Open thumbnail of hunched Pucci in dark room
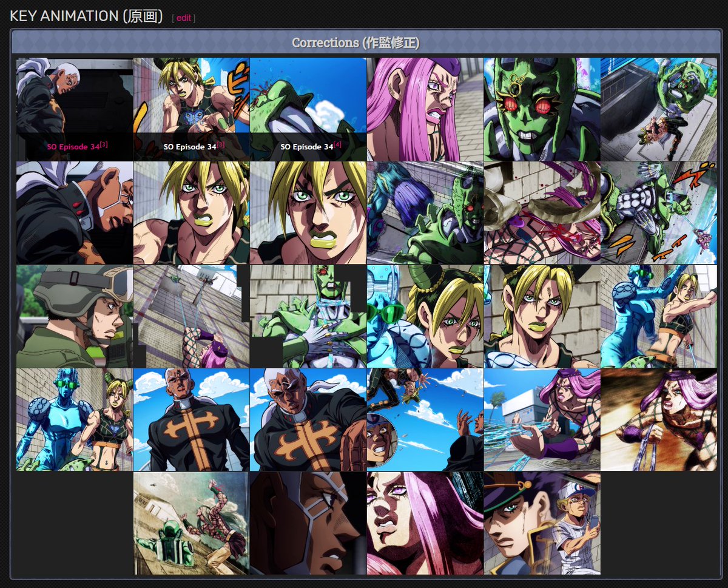The image size is (728, 588). [x=75, y=109]
